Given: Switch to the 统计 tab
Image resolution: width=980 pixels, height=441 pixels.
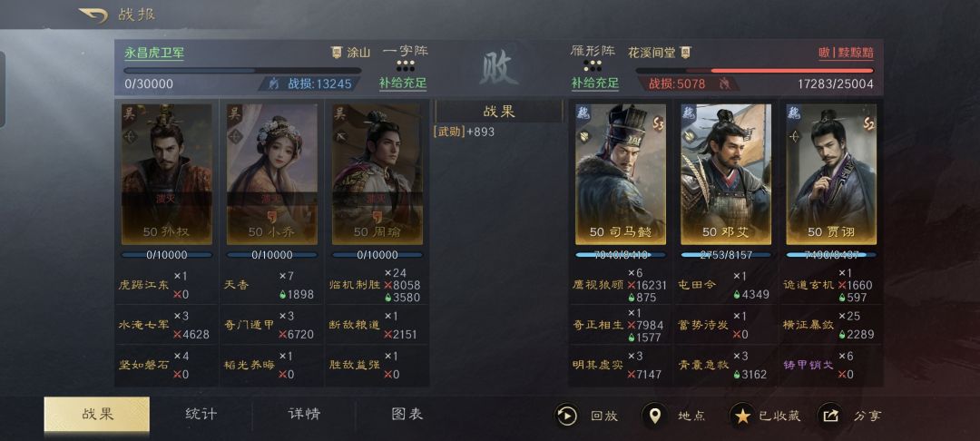Looking at the screenshot, I should (201, 414).
